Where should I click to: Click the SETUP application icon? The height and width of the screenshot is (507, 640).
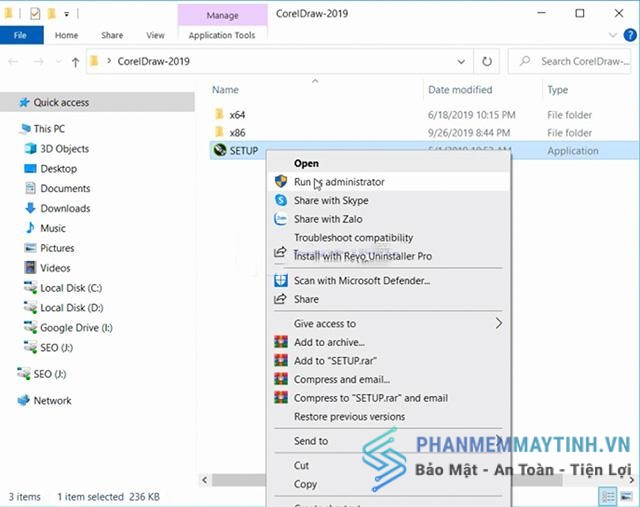[220, 150]
